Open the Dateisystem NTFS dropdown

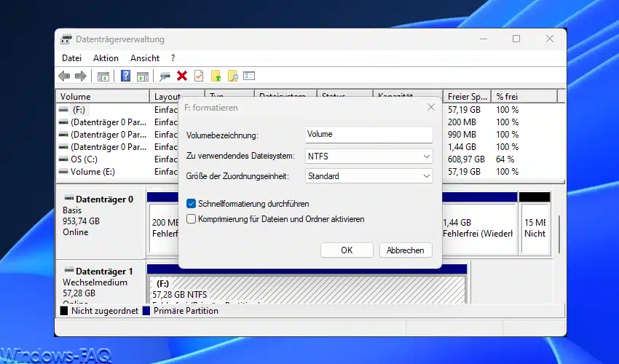point(368,157)
